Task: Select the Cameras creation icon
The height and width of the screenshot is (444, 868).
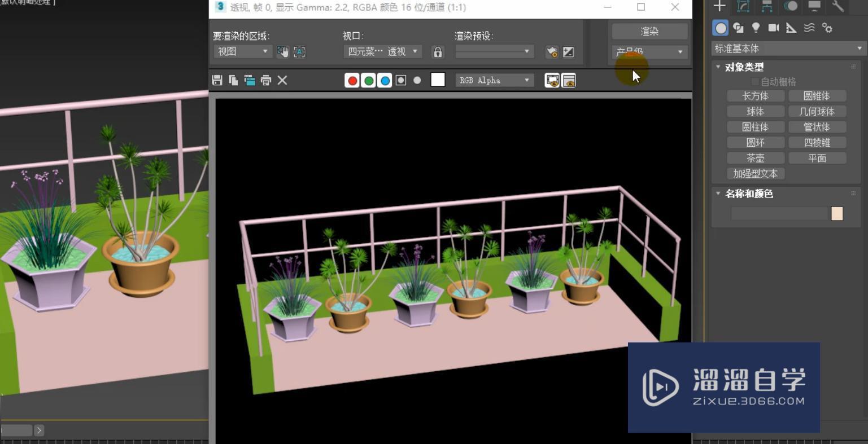Action: 774,27
